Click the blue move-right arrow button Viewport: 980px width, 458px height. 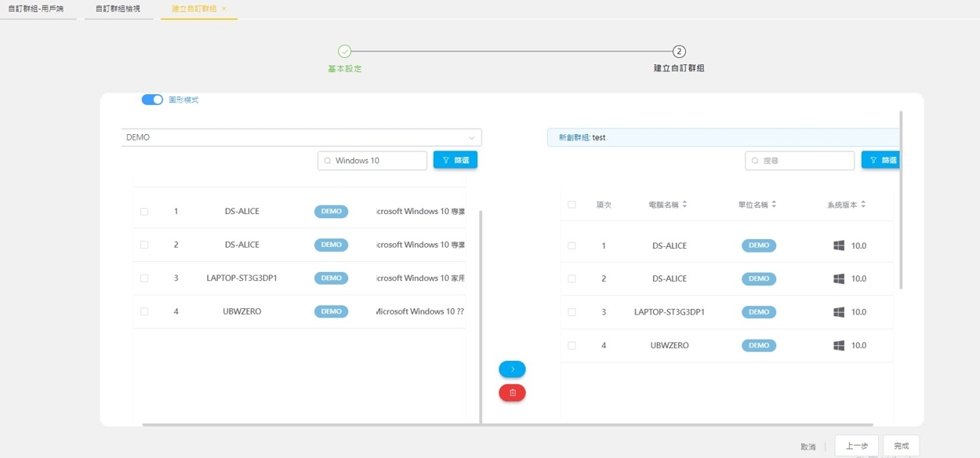[512, 369]
